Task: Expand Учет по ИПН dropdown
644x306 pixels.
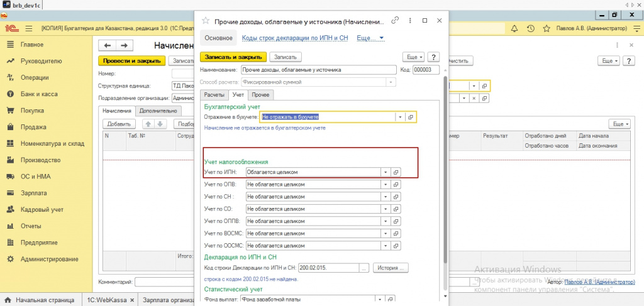Action: click(x=386, y=172)
